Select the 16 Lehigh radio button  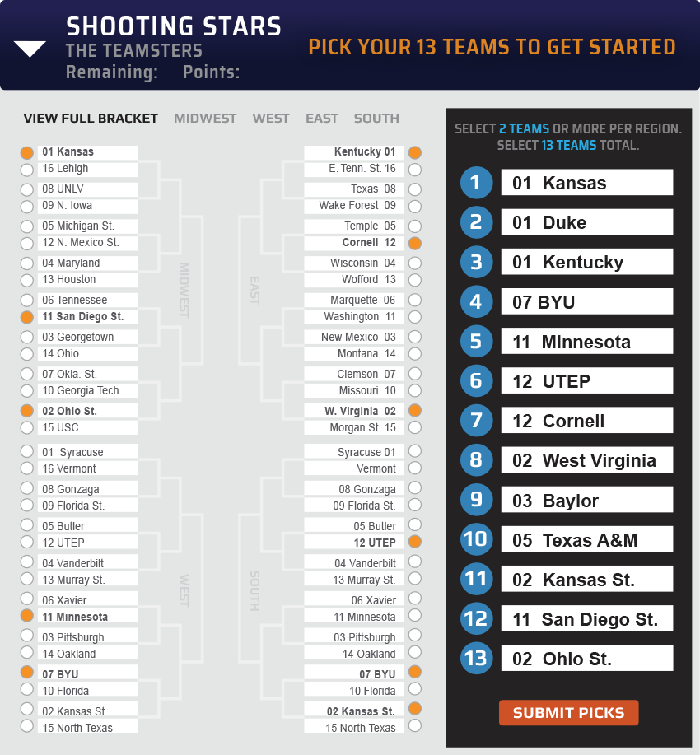(x=27, y=170)
